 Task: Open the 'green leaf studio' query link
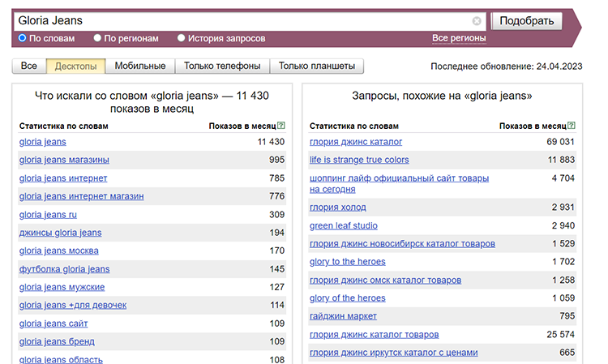click(x=344, y=226)
